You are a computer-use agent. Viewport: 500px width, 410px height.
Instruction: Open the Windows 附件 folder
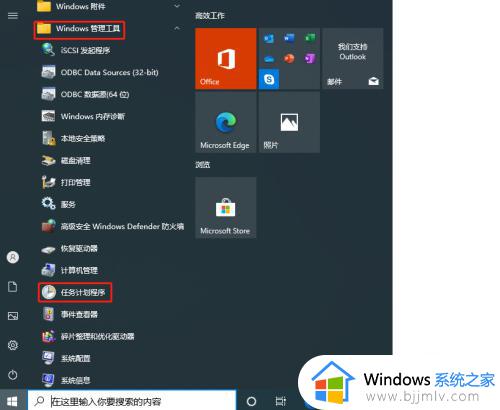click(71, 6)
